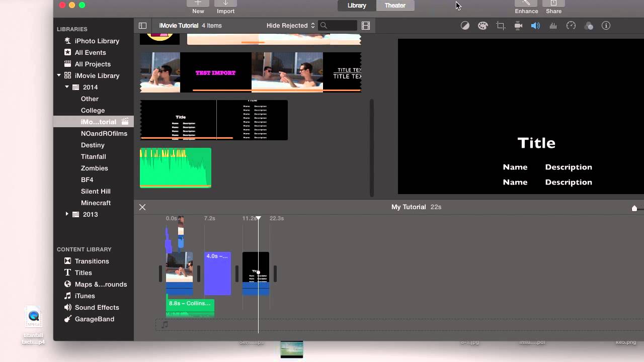644x362 pixels.
Task: Close the My Tutorial timeline
Action: (x=142, y=207)
